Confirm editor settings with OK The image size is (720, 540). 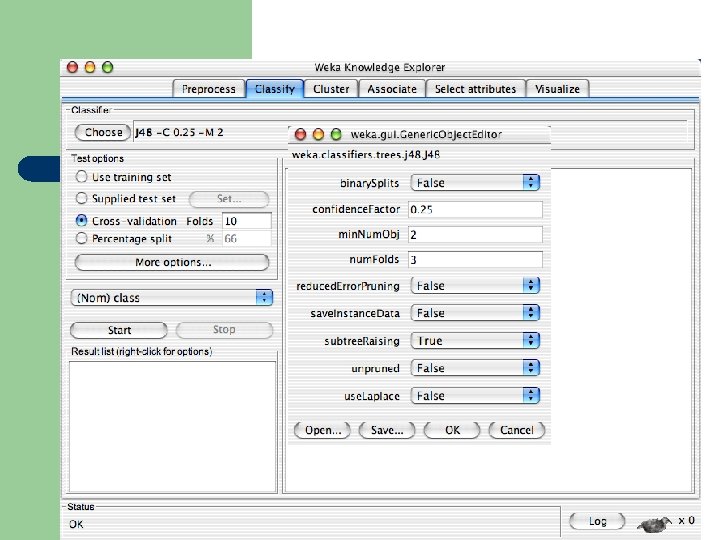coord(452,430)
